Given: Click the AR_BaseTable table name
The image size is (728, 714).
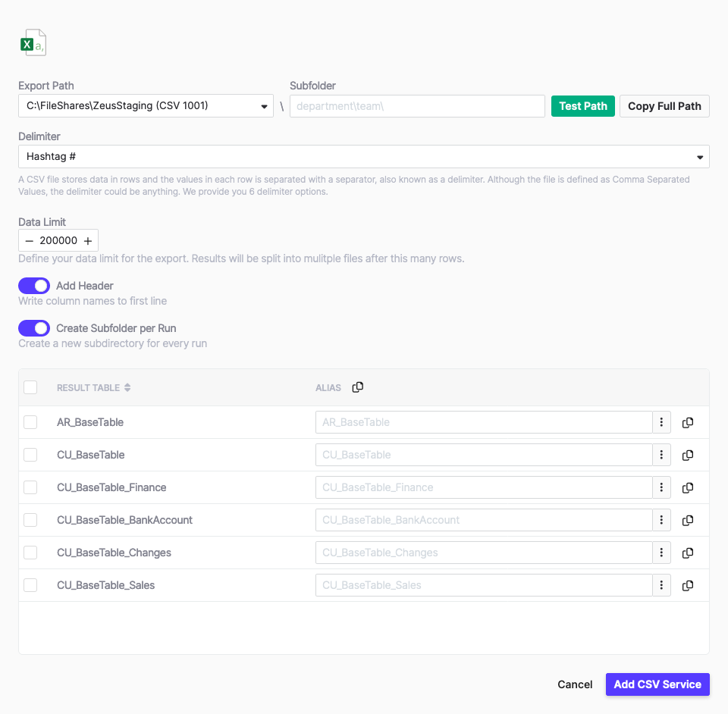Looking at the screenshot, I should [x=90, y=422].
